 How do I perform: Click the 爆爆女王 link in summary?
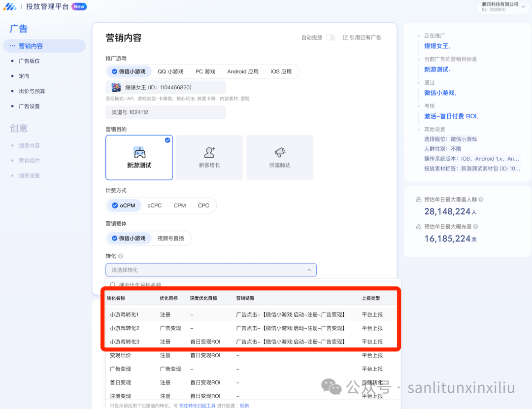436,46
